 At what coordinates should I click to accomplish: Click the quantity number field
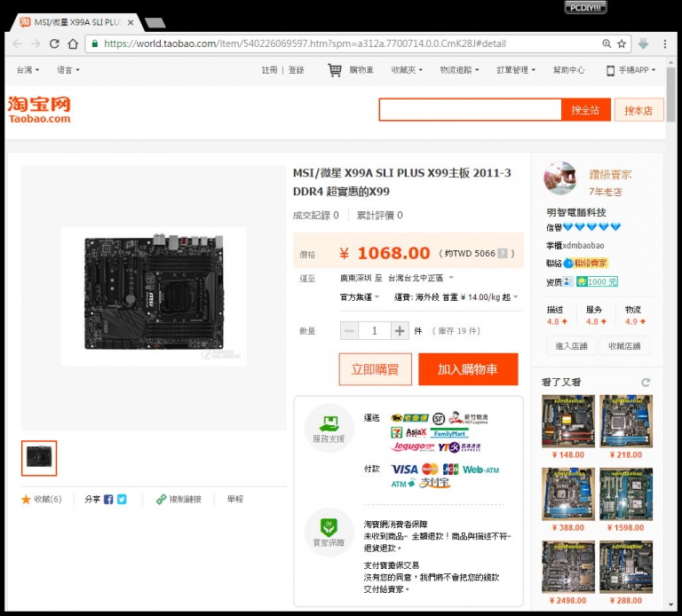pyautogui.click(x=375, y=331)
